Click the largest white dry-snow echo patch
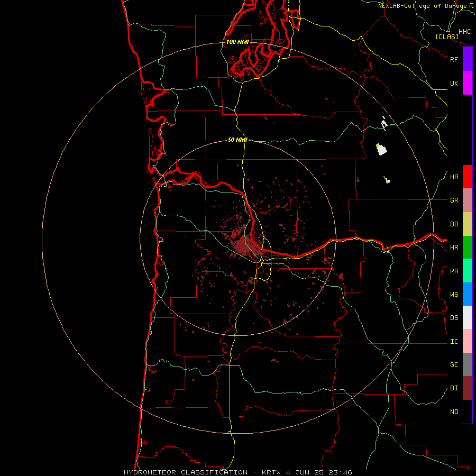Image resolution: width=476 pixels, height=476 pixels. [x=381, y=150]
